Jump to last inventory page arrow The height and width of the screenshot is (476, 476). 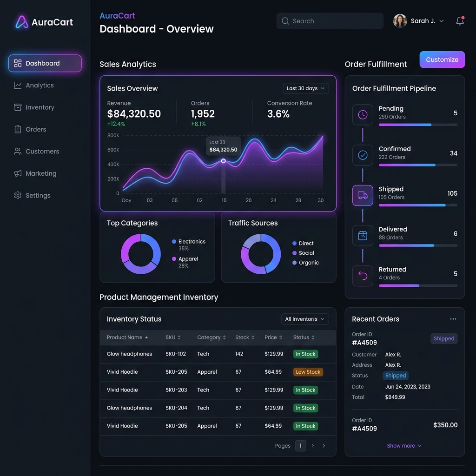click(324, 446)
